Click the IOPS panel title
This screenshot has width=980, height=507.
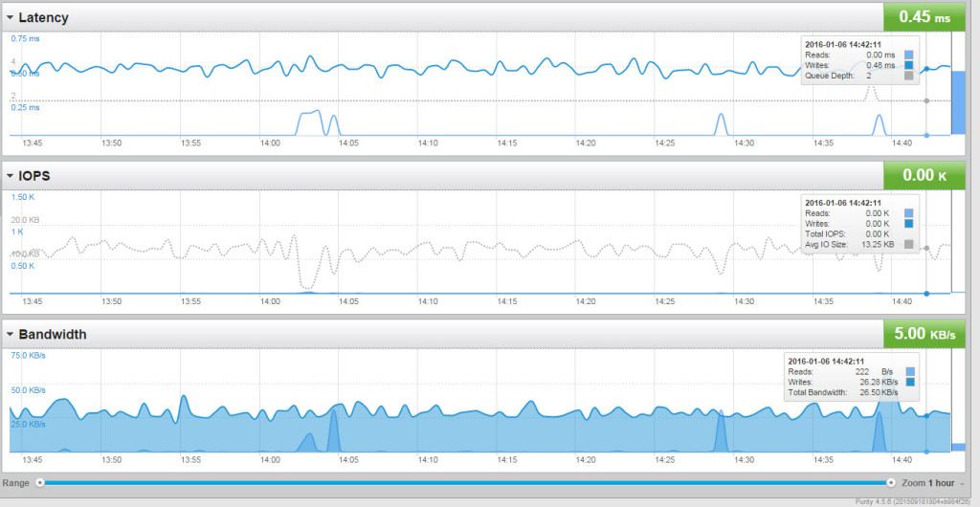click(34, 176)
